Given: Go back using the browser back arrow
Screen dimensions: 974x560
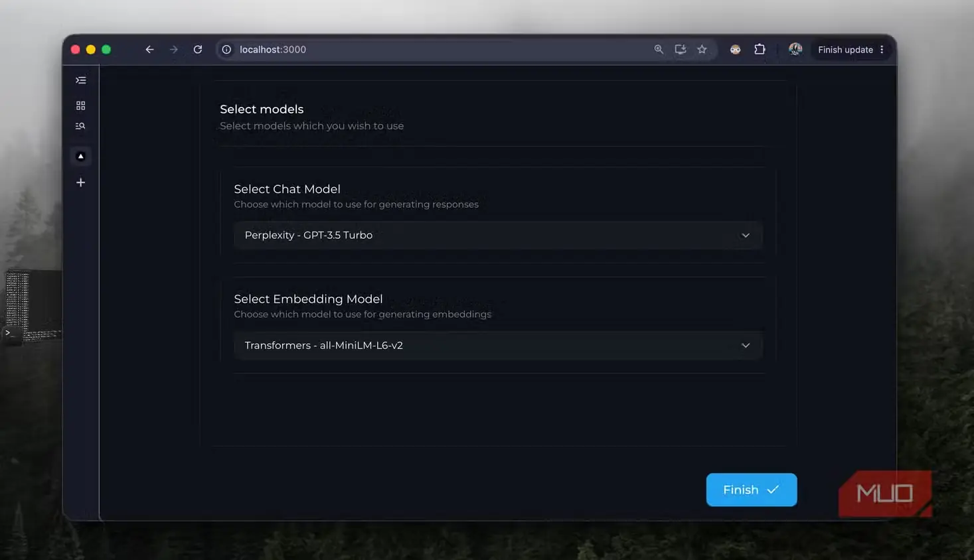Looking at the screenshot, I should coord(149,50).
